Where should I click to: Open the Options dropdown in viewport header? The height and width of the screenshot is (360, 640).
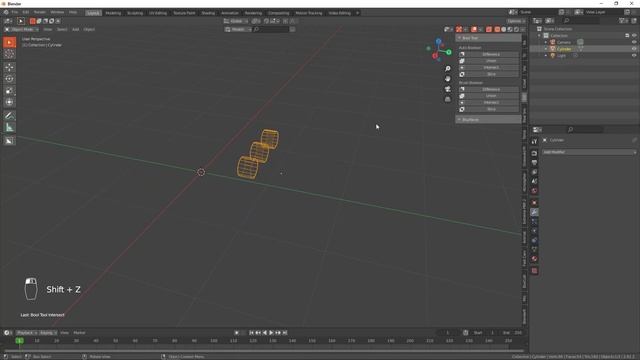tap(516, 21)
